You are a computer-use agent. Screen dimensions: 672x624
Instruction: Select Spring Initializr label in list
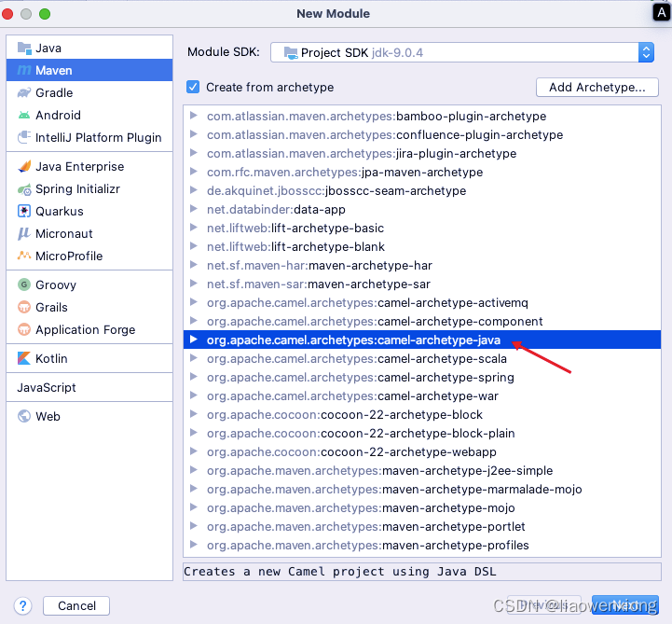click(77, 188)
